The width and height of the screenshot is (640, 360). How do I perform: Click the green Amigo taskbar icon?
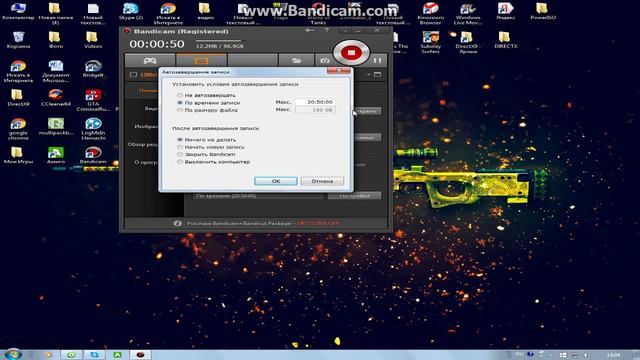tap(117, 355)
